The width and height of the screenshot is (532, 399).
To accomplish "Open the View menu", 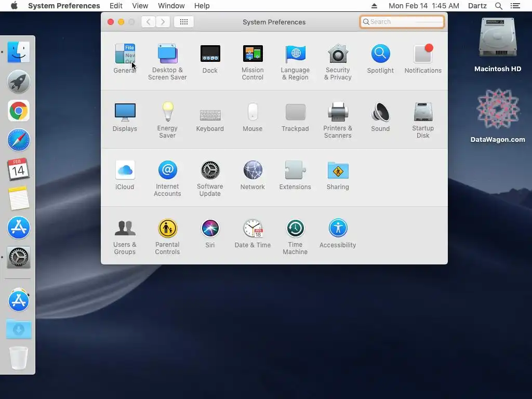I will click(140, 6).
